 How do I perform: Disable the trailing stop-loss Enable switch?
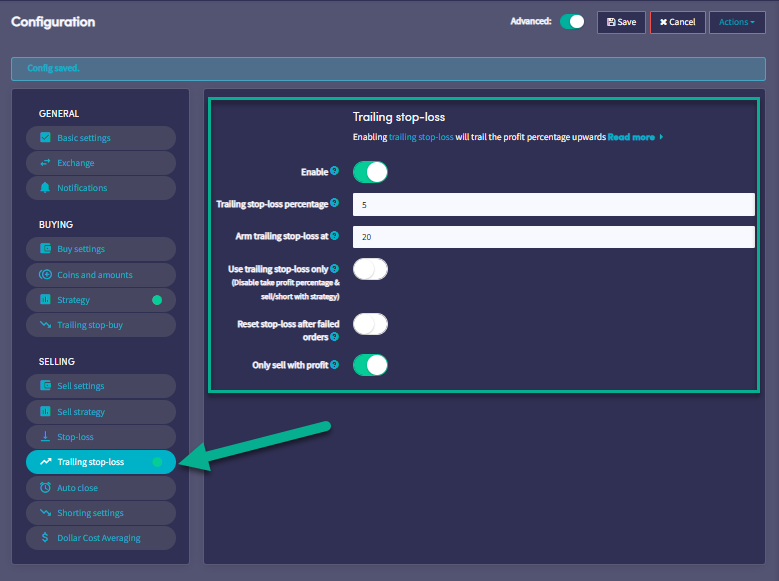click(x=370, y=172)
